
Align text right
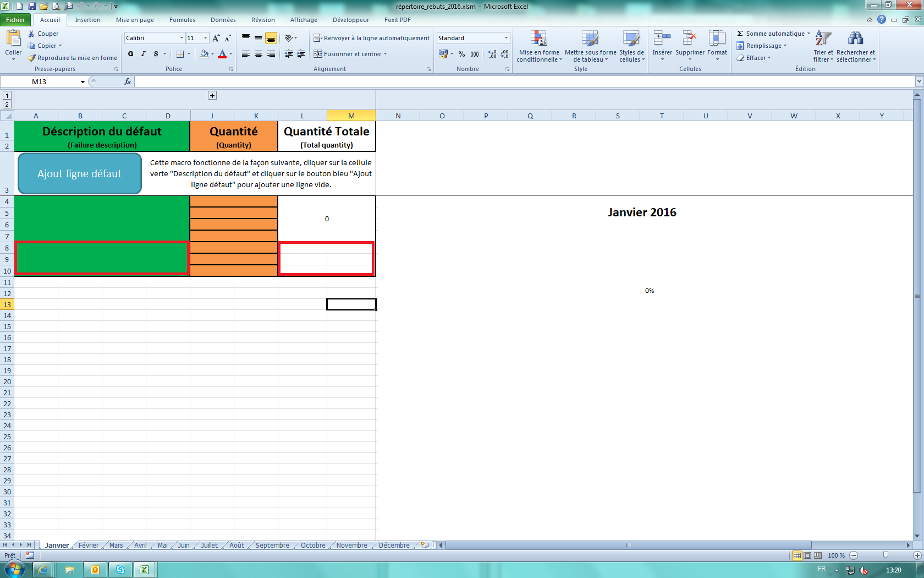coord(271,54)
